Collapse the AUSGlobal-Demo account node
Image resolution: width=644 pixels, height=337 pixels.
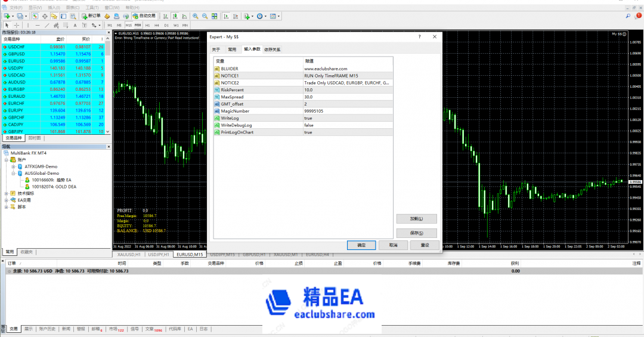[x=13, y=174]
